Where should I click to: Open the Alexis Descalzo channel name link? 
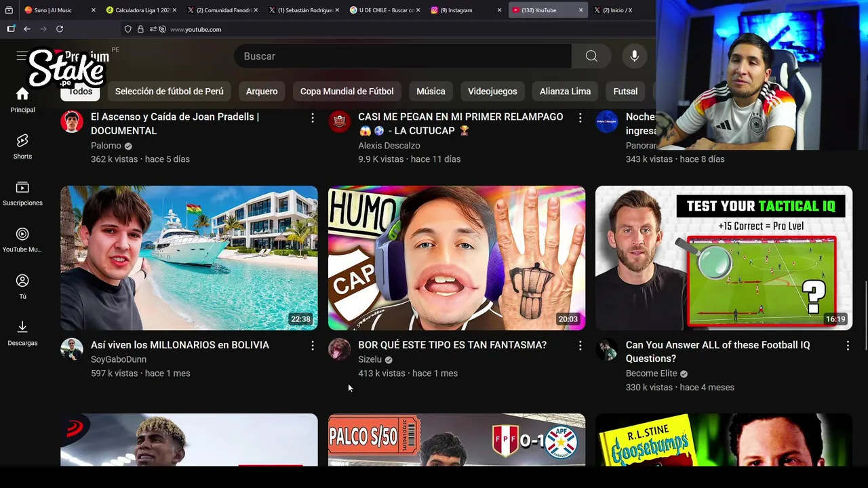pos(389,146)
